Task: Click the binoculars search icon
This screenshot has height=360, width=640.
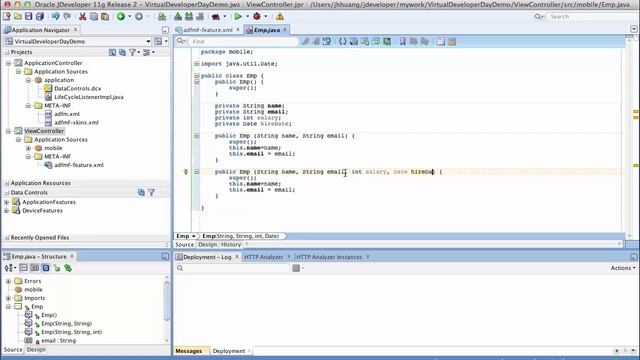Action: coord(162,17)
